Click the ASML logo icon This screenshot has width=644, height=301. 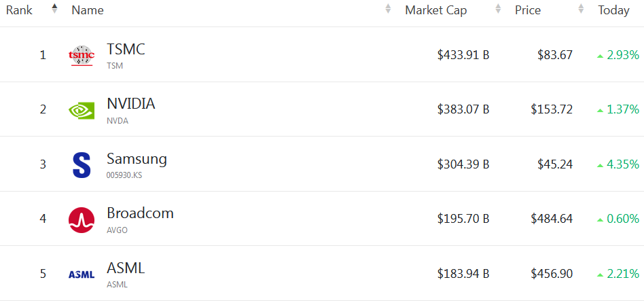coord(82,275)
